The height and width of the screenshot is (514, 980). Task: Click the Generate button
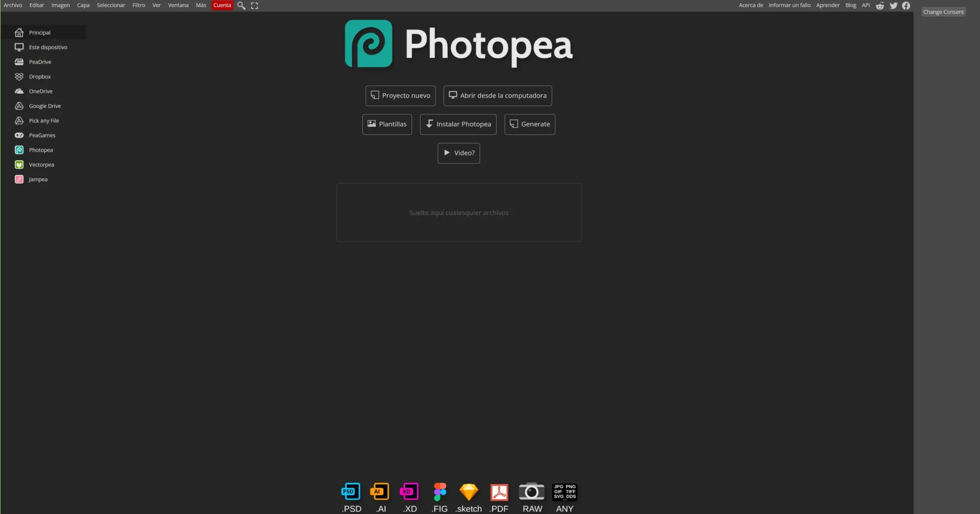(530, 125)
